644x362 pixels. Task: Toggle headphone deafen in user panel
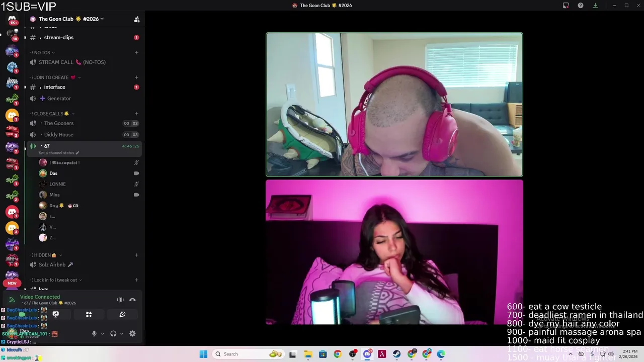(113, 333)
